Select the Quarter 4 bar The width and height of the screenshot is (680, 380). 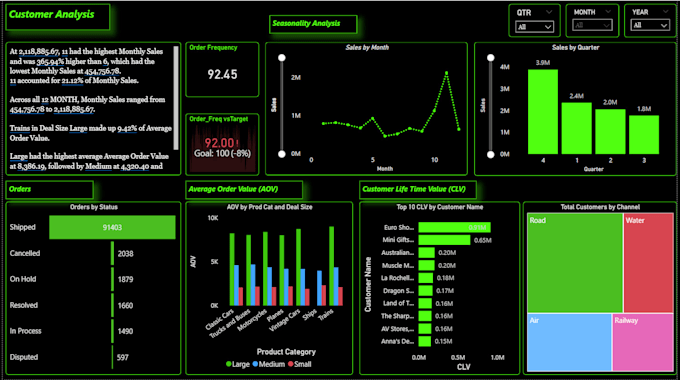pos(543,111)
